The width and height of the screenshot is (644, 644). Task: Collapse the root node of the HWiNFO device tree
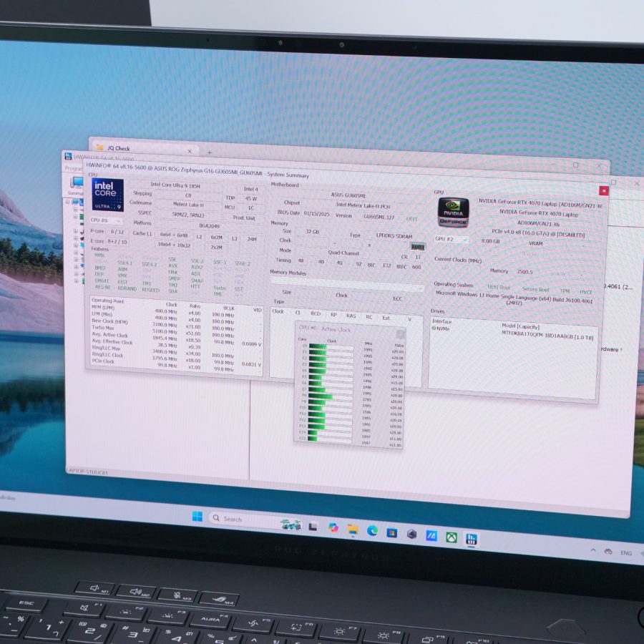coord(68,202)
